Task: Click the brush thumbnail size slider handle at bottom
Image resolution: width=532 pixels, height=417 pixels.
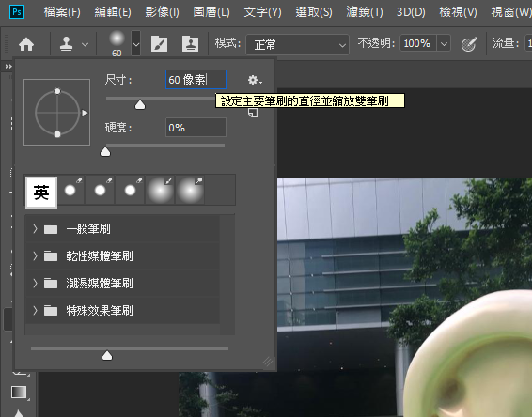Action: [107, 355]
